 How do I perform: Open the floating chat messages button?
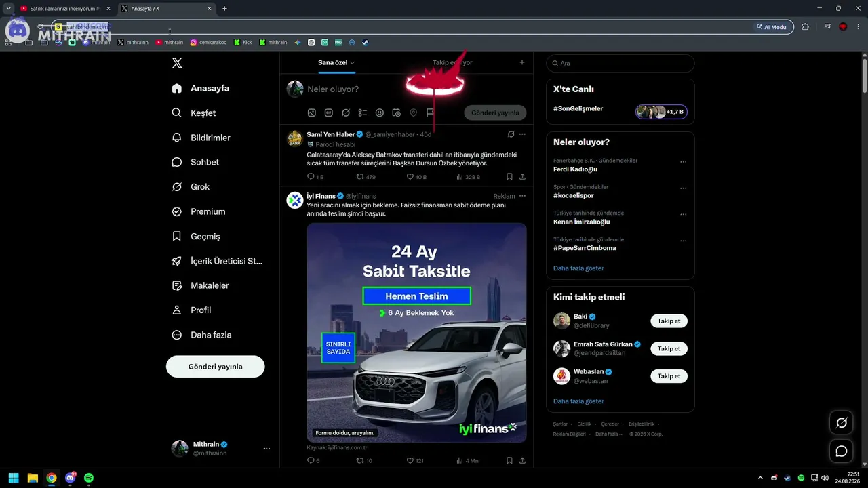coord(842,451)
